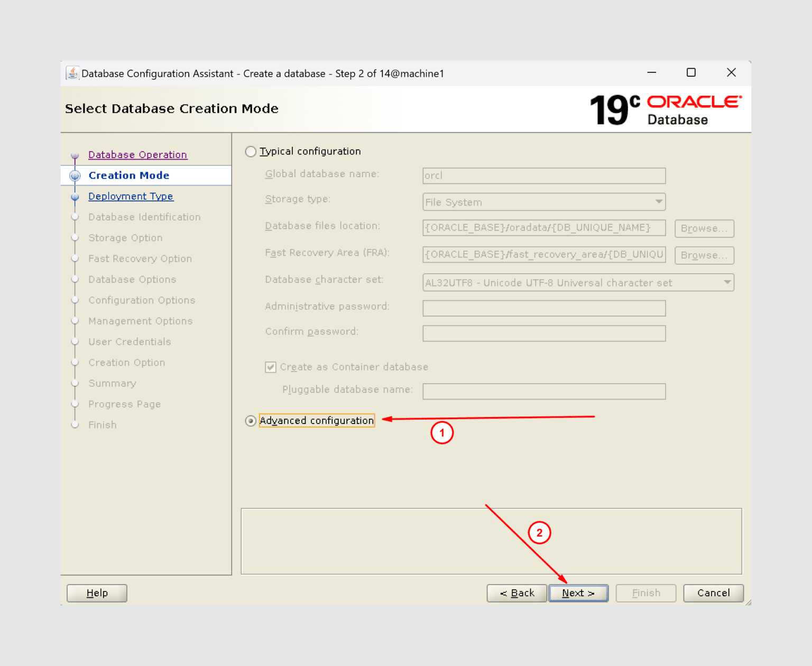Browse for Fast Recovery Area

pos(704,255)
